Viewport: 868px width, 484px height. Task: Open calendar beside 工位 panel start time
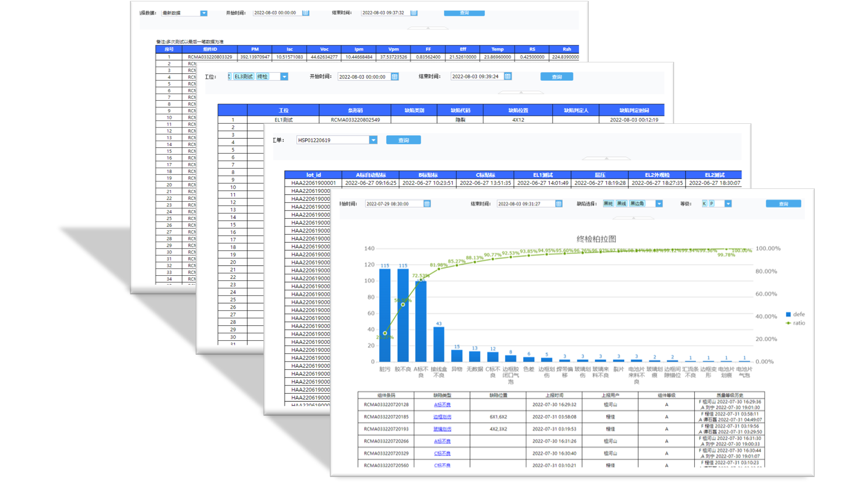pos(395,77)
